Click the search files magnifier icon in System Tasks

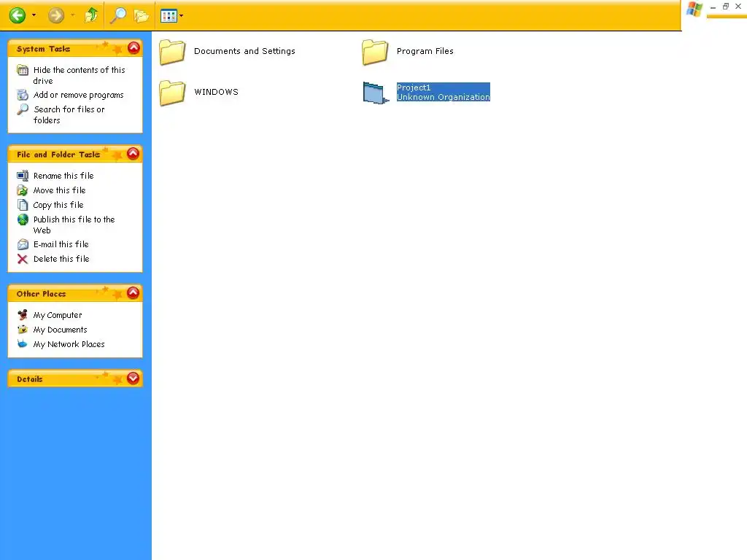tap(23, 109)
